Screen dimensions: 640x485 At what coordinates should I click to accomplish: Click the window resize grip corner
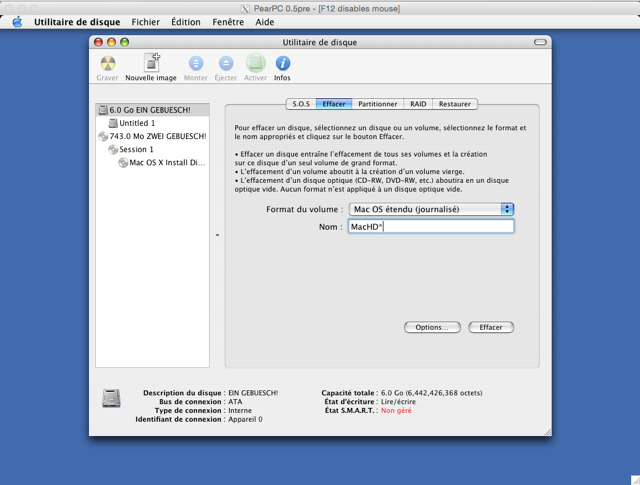coord(547,432)
